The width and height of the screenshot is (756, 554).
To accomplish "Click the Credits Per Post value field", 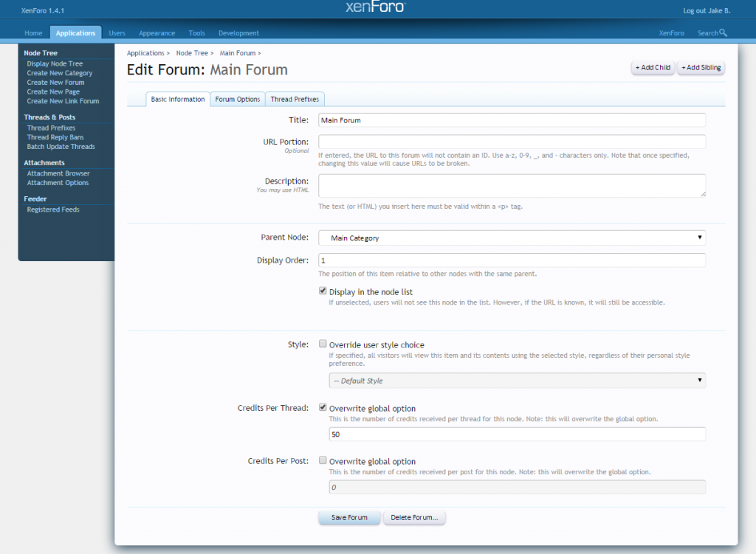I will point(518,487).
